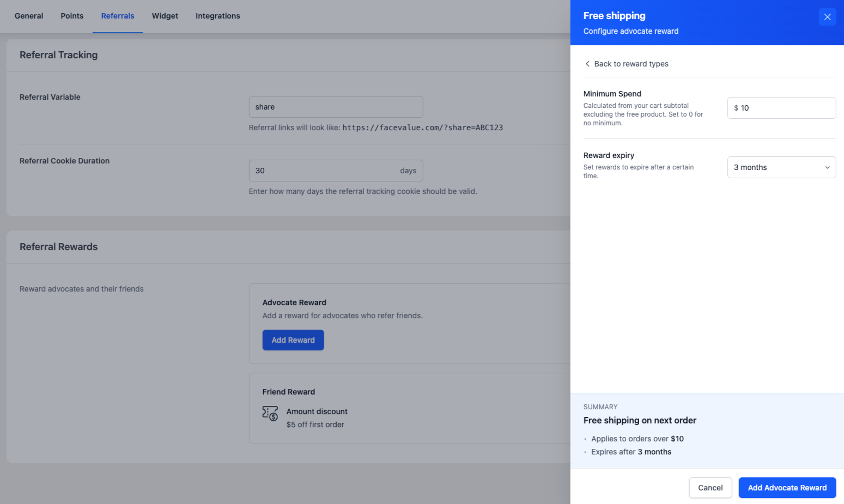Click the Referral Variable text field
This screenshot has height=504, width=844.
(x=336, y=107)
